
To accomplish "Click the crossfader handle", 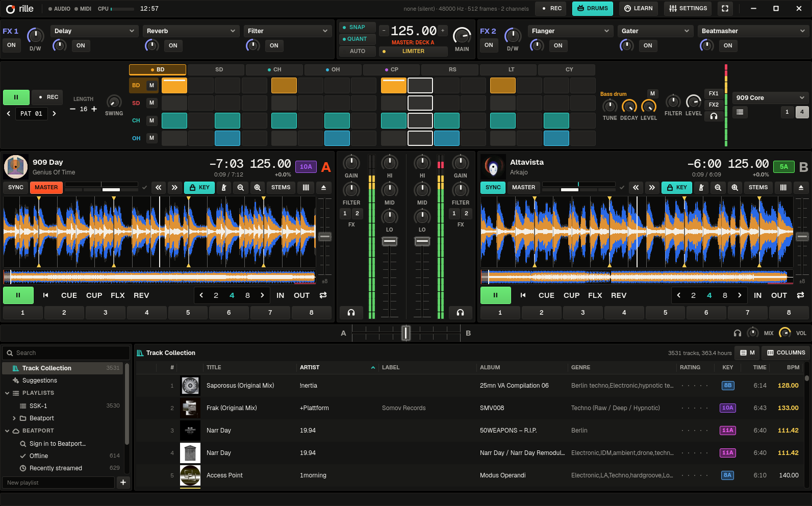I will [x=406, y=333].
